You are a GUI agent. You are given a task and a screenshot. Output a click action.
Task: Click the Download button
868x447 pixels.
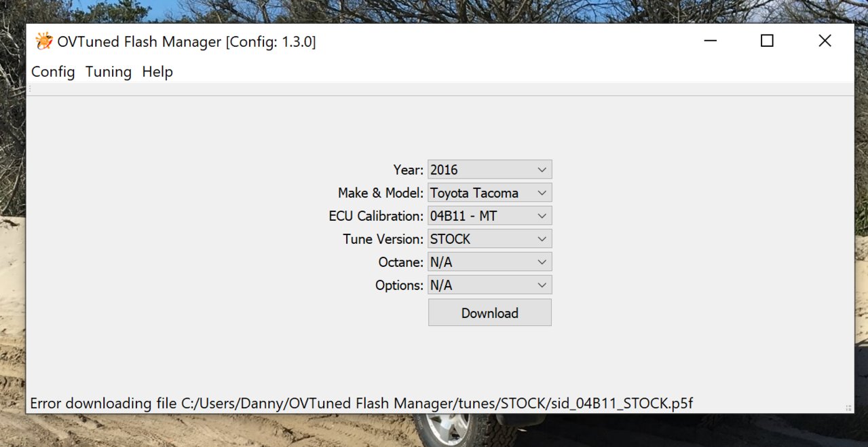(x=489, y=313)
